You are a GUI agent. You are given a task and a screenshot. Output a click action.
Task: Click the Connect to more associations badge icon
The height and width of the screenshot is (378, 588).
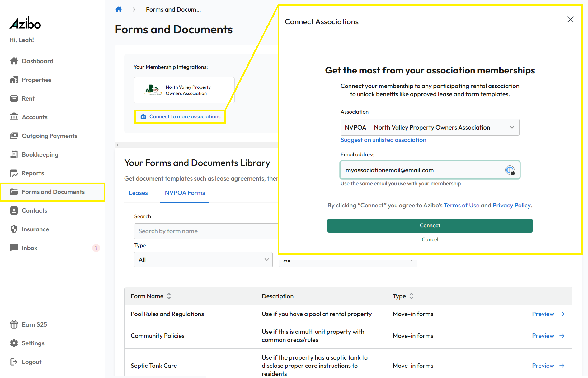coord(143,116)
